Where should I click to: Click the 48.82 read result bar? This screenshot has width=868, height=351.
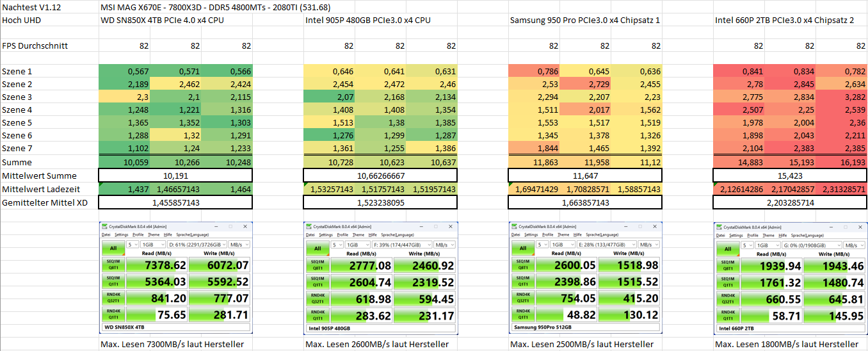click(x=565, y=314)
